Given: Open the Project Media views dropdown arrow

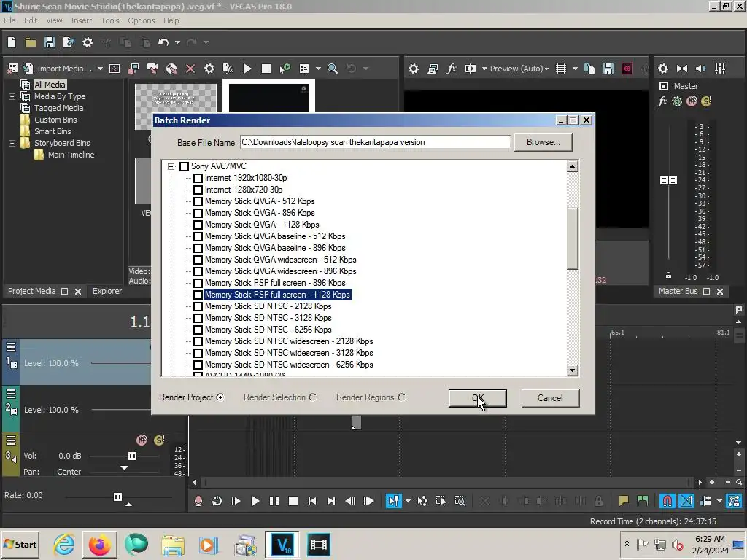Looking at the screenshot, I should 318,69.
